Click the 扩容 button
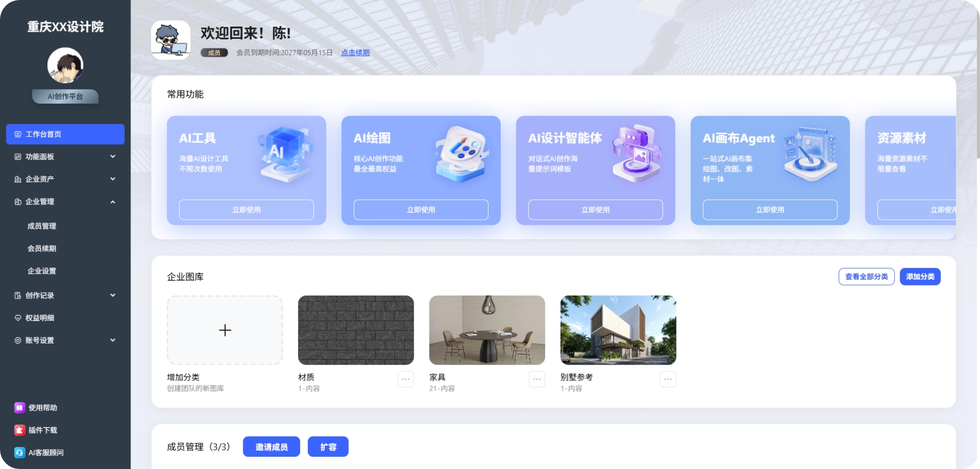The image size is (980, 469). click(x=328, y=447)
